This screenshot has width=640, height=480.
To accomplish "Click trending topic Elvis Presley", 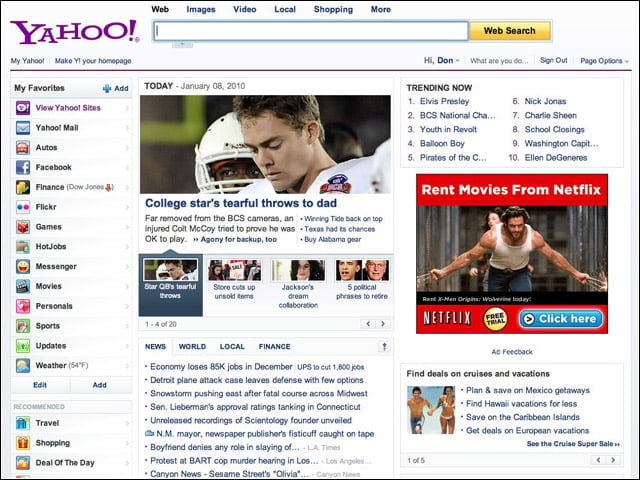I will click(444, 101).
